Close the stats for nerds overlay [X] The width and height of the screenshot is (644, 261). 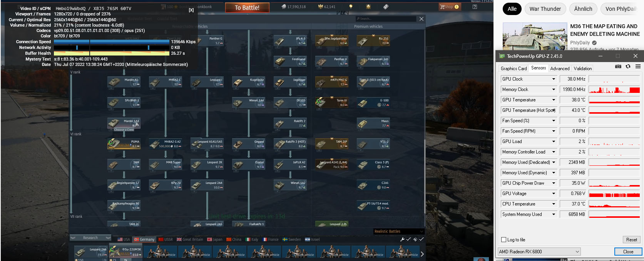(x=191, y=10)
